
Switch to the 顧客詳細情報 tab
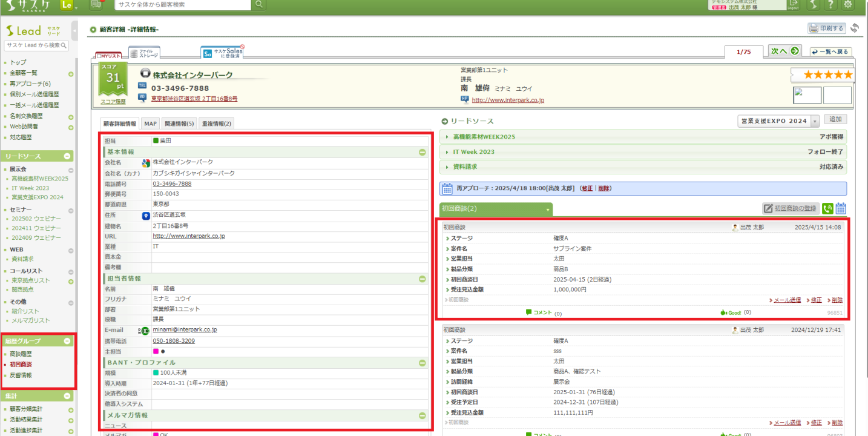(119, 124)
